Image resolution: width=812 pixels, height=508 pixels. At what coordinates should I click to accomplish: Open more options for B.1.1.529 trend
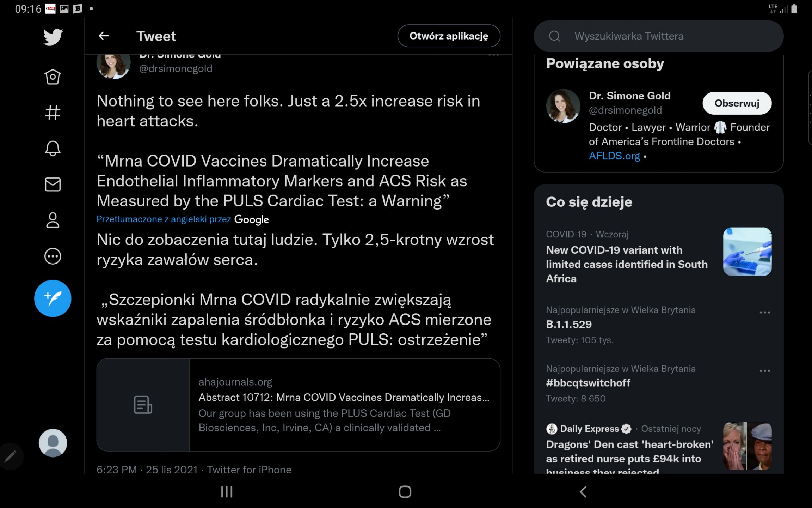[764, 313]
